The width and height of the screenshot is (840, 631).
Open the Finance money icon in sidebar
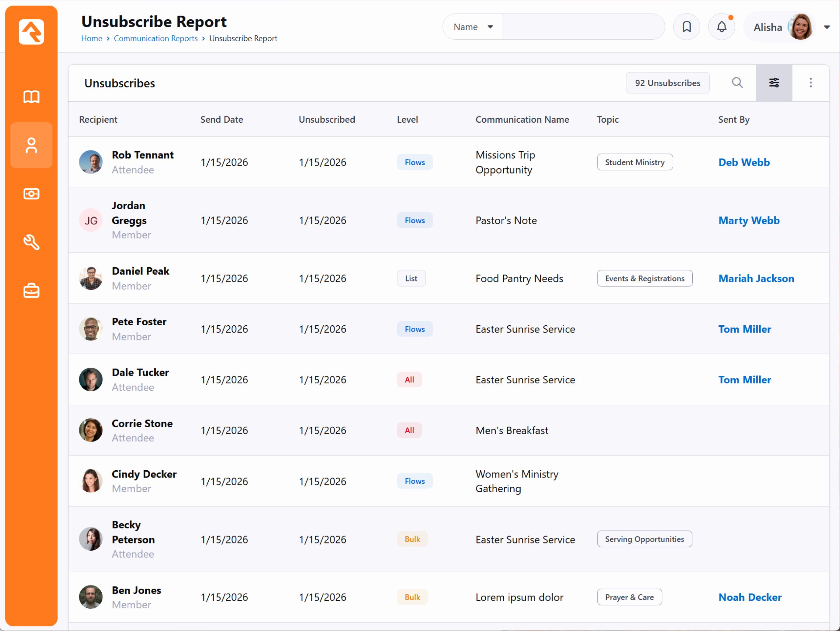(x=31, y=193)
